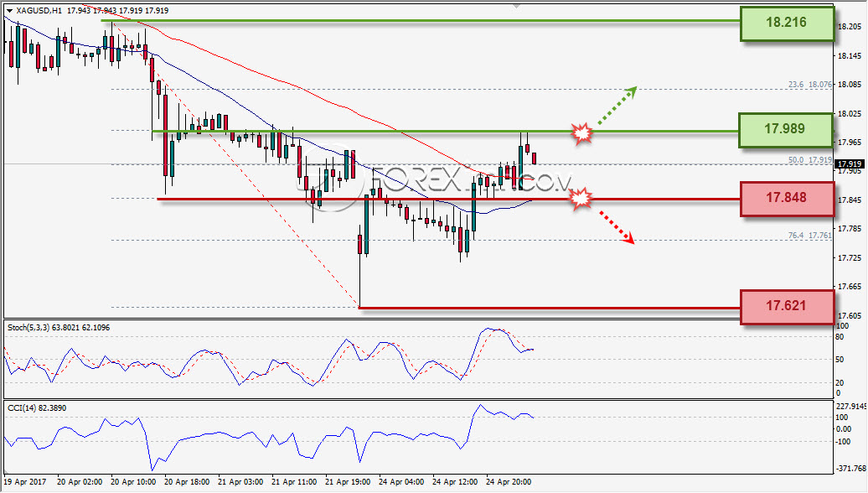Click the 18.205 price axis value
Viewport: 868px width, 493px height.
(850, 27)
